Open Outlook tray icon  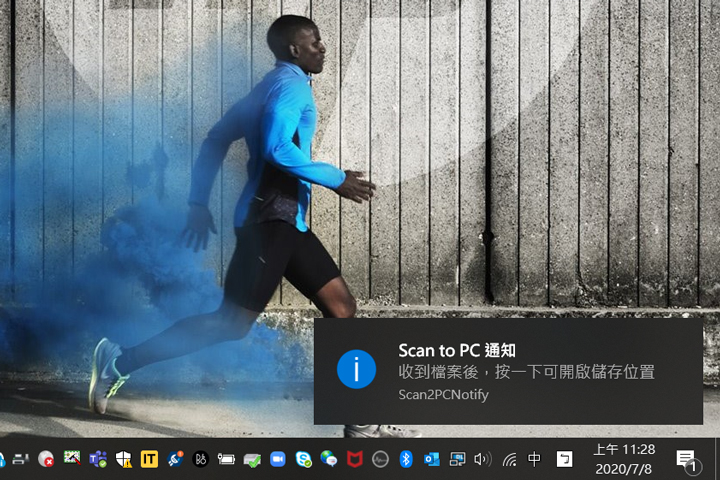click(x=432, y=459)
